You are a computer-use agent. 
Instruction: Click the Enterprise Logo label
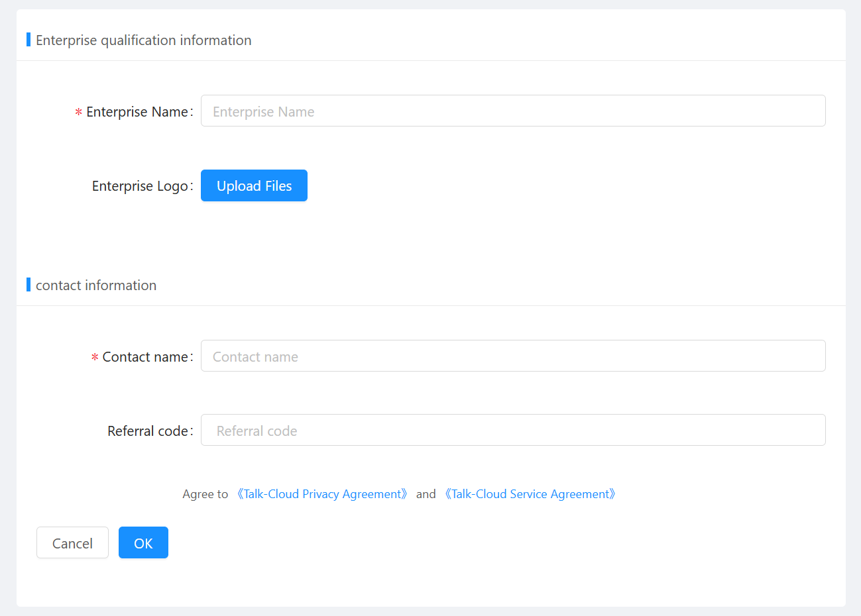pyautogui.click(x=140, y=186)
